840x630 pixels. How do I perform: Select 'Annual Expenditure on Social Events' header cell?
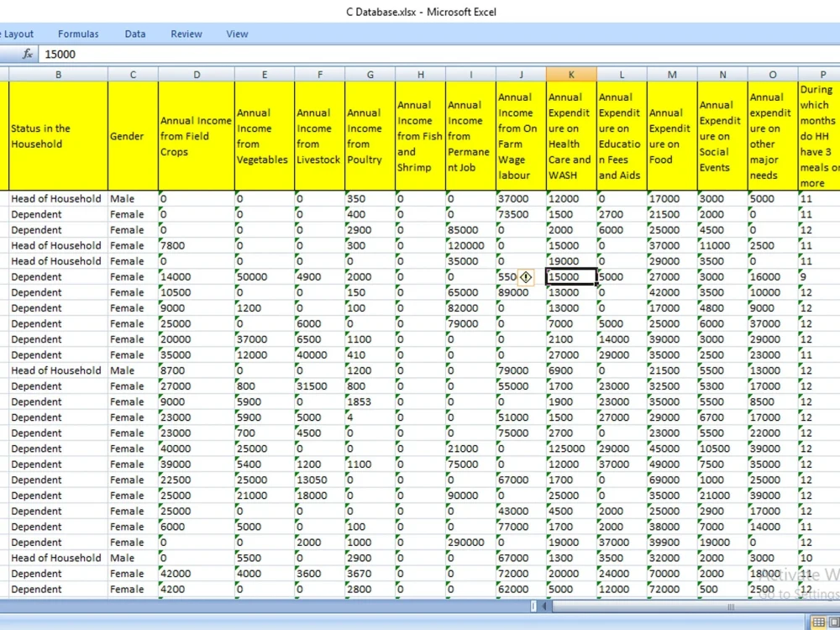pyautogui.click(x=722, y=136)
